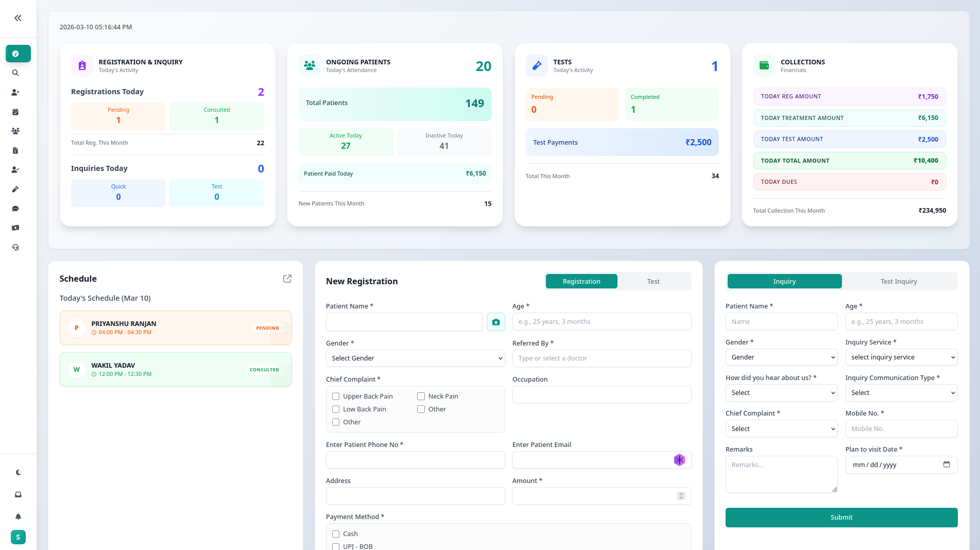Image resolution: width=980 pixels, height=550 pixels.
Task: Click the Amount field stepper arrows
Action: 681,496
